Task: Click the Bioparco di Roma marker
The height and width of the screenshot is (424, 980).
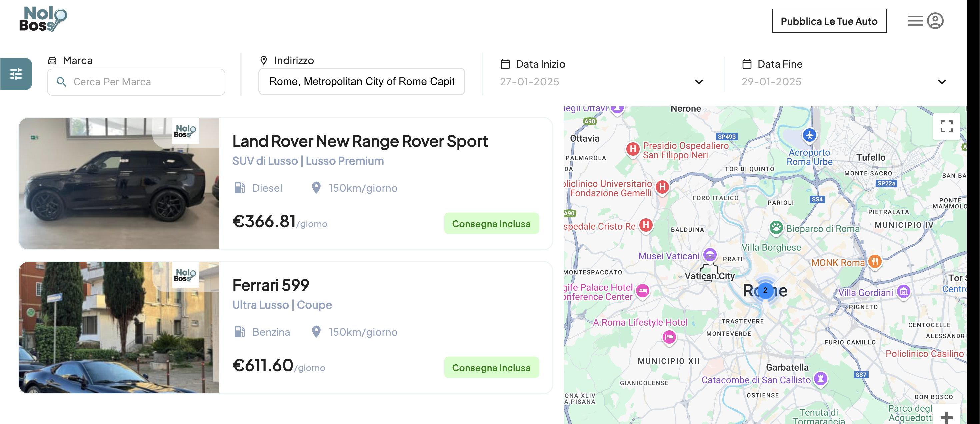Action: (x=776, y=228)
